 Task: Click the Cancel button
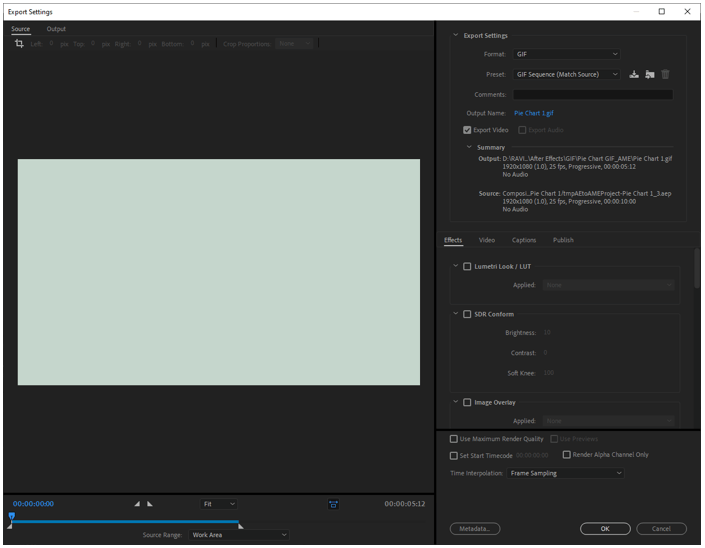pyautogui.click(x=661, y=529)
